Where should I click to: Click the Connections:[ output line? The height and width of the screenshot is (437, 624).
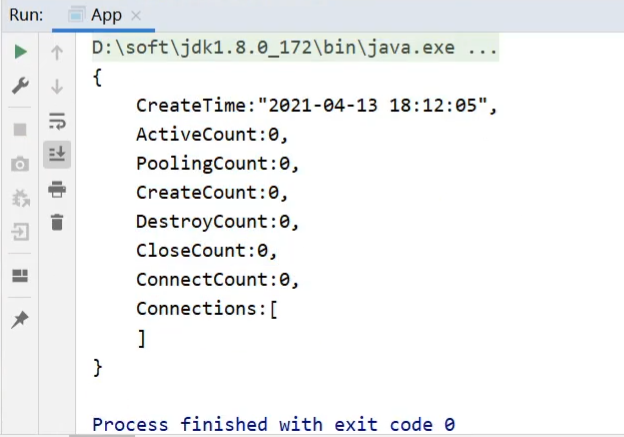point(207,308)
